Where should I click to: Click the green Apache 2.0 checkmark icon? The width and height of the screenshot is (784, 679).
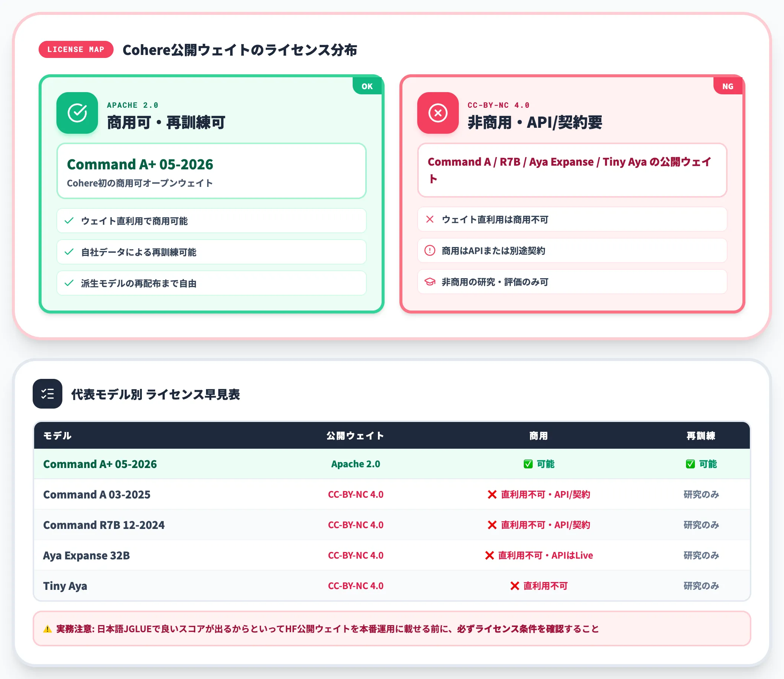[x=77, y=113]
